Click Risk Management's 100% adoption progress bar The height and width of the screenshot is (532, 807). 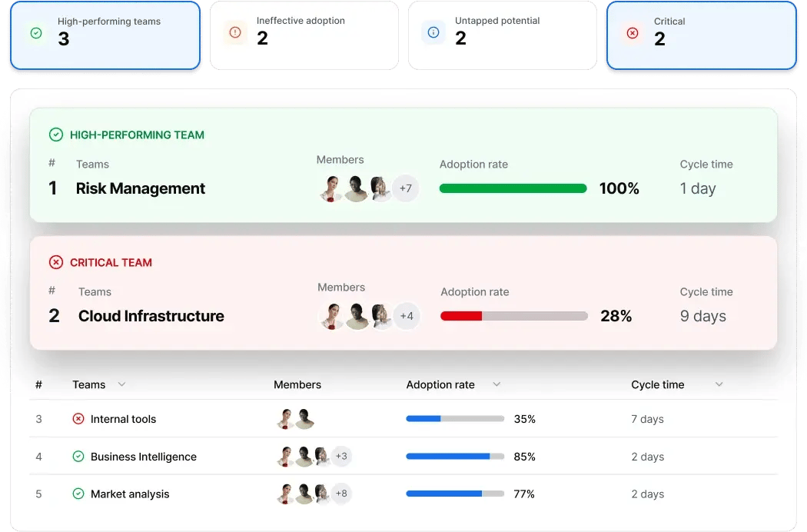tap(513, 188)
